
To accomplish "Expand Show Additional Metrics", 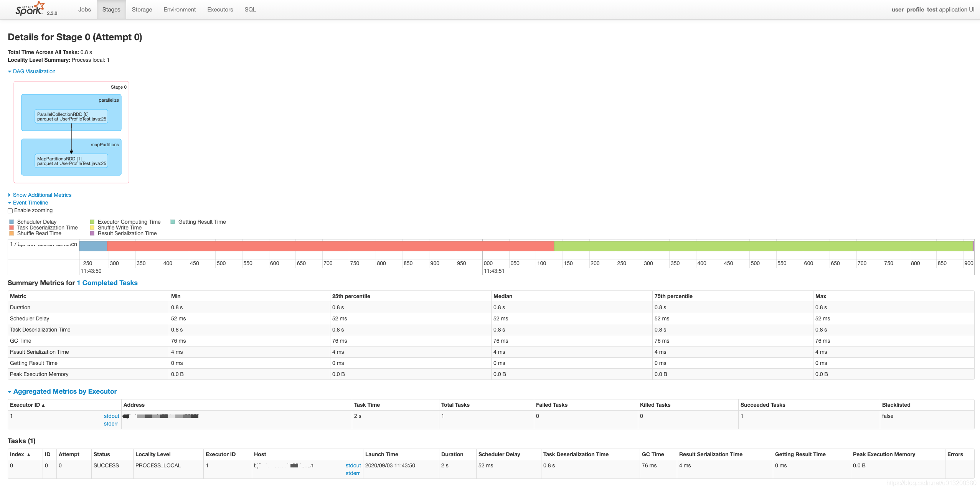I will tap(42, 195).
